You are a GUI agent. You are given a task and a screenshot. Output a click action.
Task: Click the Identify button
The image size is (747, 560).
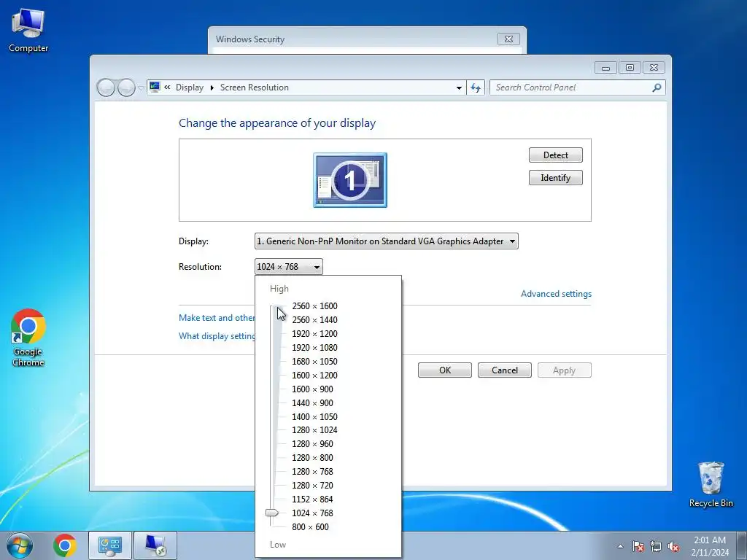pyautogui.click(x=555, y=178)
